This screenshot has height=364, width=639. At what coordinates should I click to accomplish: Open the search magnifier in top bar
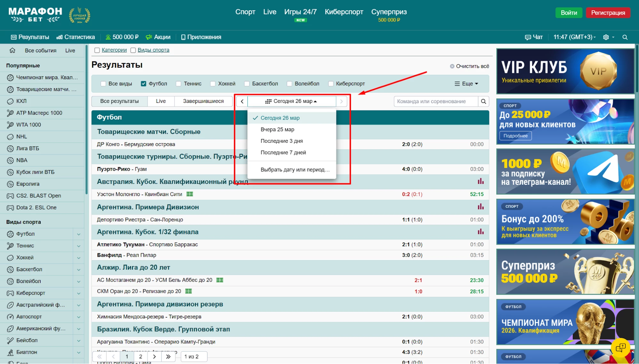point(625,37)
